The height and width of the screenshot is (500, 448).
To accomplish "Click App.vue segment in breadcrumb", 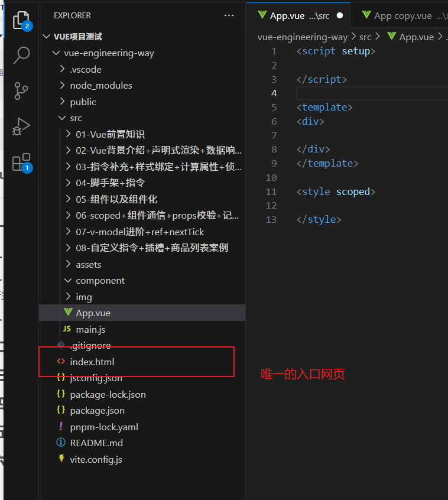I will pyautogui.click(x=417, y=37).
